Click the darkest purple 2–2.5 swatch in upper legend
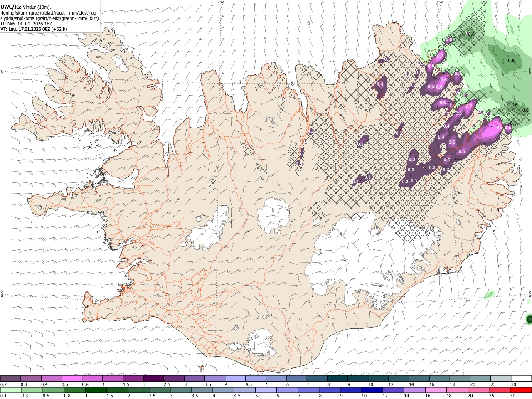The image size is (532, 399). 153,378
